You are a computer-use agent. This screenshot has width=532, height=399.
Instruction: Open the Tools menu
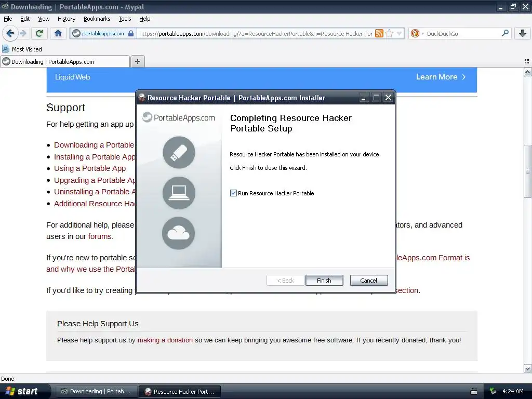click(x=125, y=19)
